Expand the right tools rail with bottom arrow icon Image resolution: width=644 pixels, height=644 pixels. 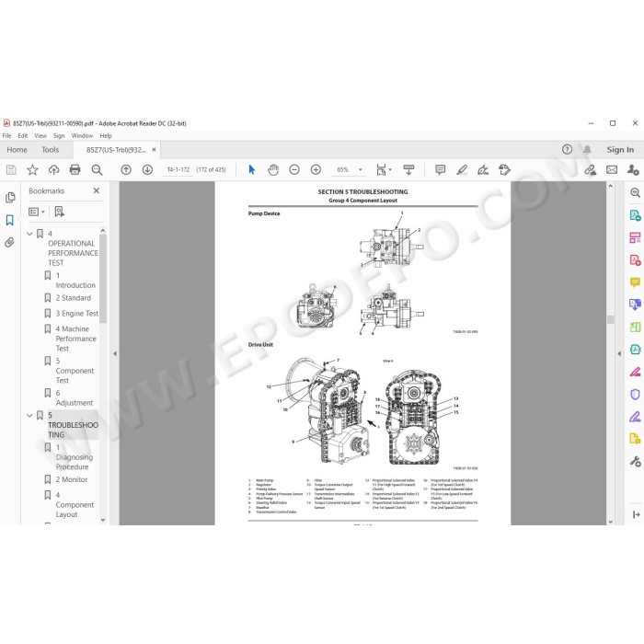[x=637, y=514]
